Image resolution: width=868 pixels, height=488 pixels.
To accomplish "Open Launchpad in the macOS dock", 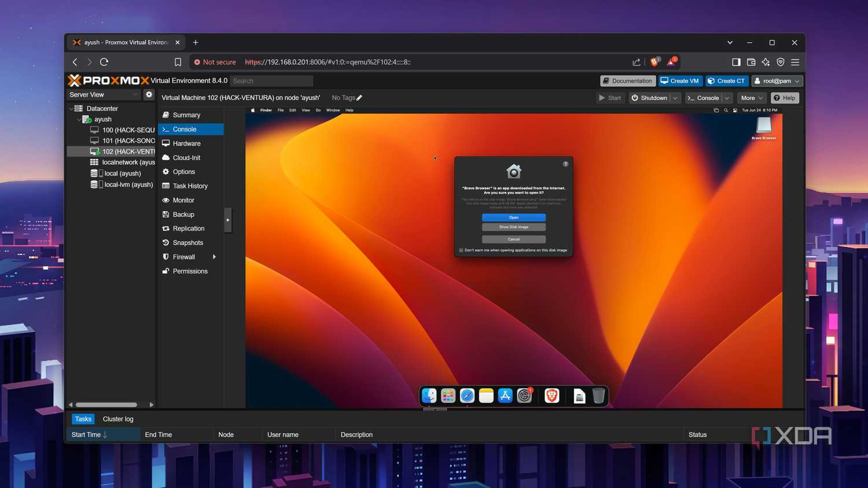I will point(448,395).
